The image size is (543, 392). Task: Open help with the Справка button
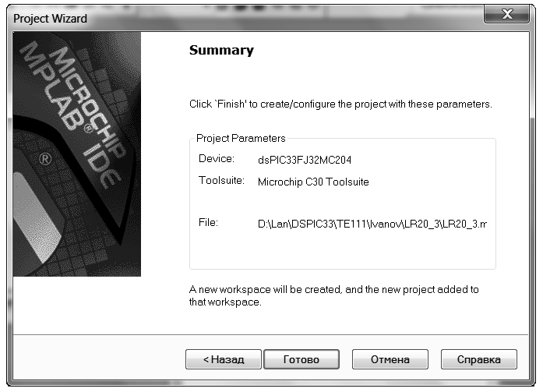[x=478, y=359]
